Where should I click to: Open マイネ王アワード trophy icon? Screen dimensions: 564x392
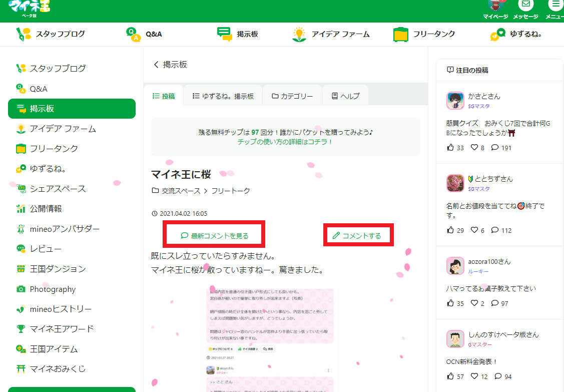point(21,328)
